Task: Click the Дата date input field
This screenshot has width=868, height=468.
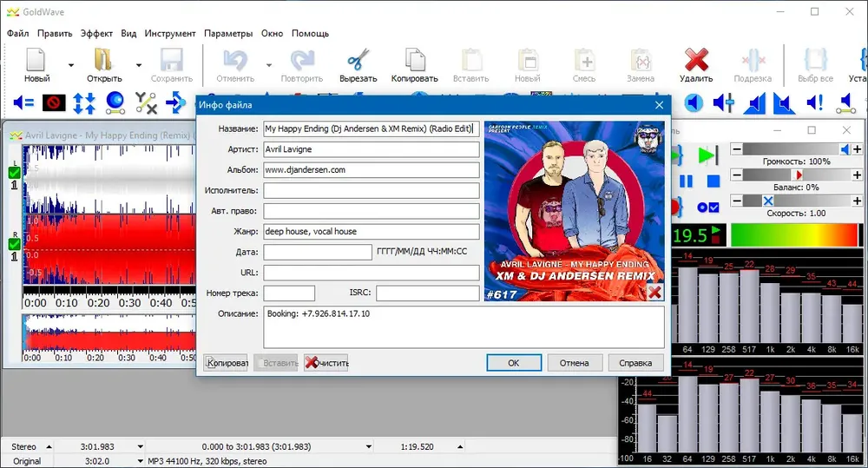Action: [318, 252]
